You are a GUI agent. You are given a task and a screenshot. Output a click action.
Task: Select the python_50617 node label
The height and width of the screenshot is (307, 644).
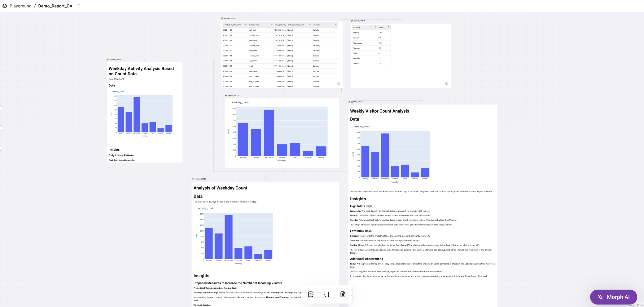[357, 102]
